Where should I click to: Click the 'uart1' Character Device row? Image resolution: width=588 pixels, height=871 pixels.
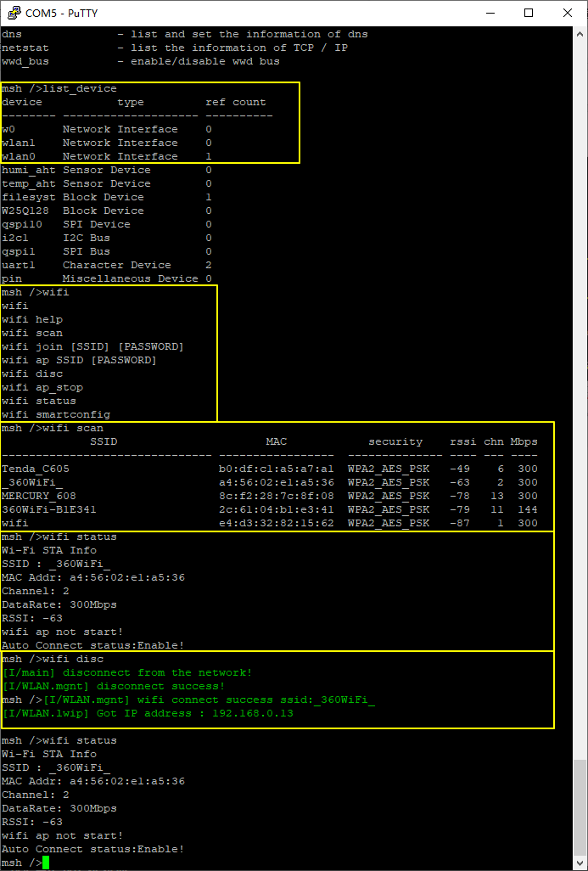(107, 265)
